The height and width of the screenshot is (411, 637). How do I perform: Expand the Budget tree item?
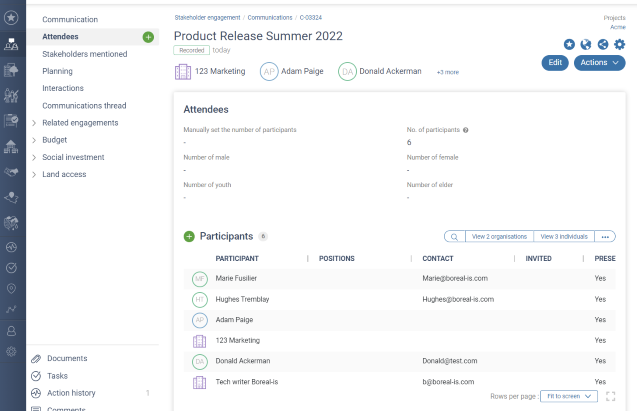tap(34, 140)
